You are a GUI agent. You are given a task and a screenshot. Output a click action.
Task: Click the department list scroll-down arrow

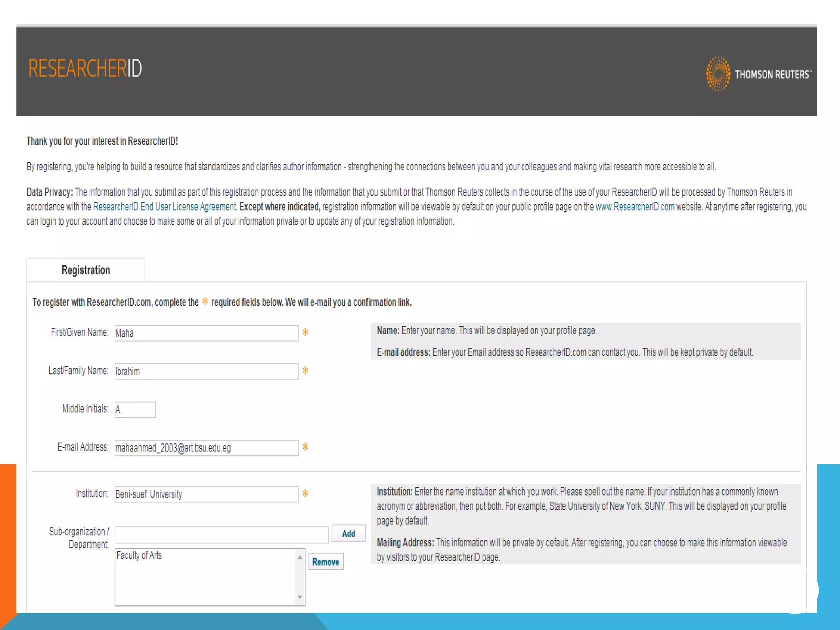pyautogui.click(x=300, y=597)
